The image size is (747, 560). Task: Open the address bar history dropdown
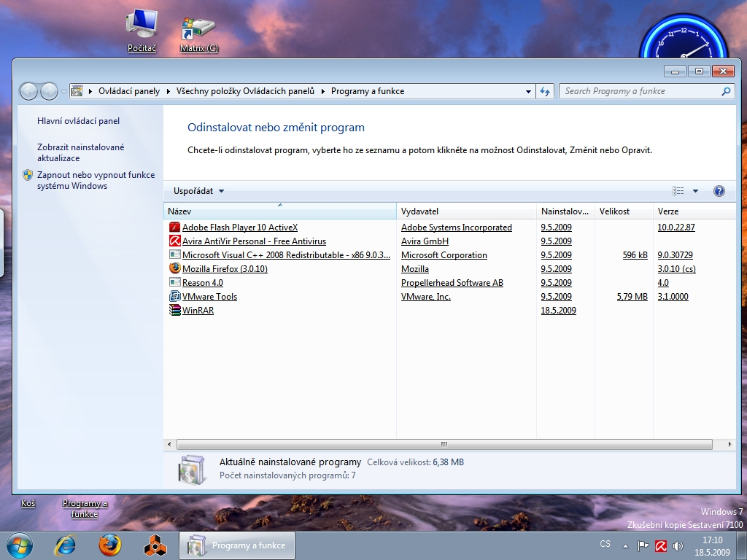coord(528,91)
